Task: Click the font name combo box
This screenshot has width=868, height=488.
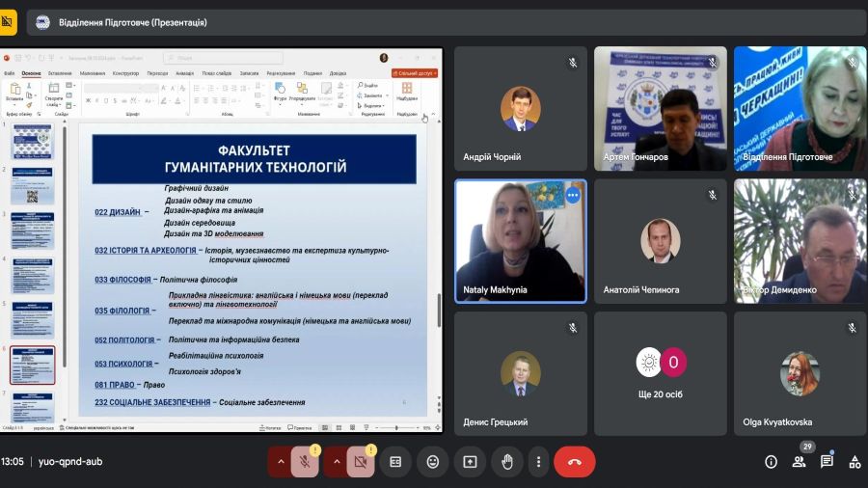Action: pyautogui.click(x=114, y=88)
